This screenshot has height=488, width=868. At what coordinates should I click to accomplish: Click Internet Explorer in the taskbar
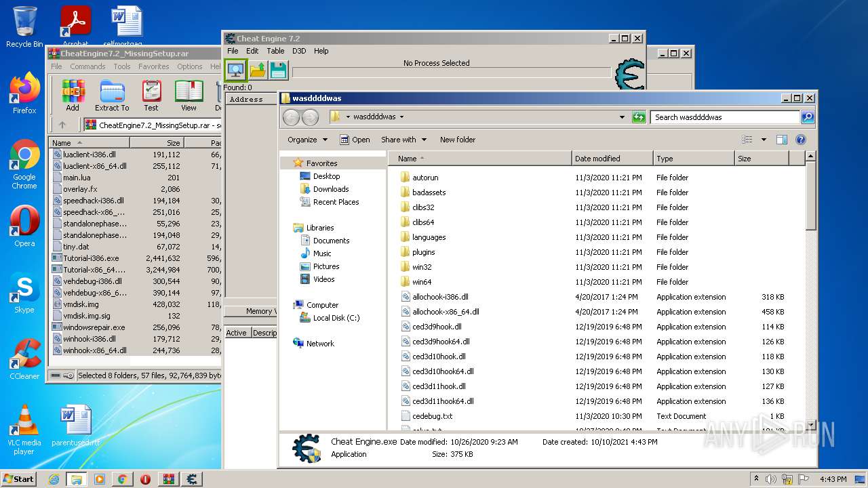click(54, 479)
